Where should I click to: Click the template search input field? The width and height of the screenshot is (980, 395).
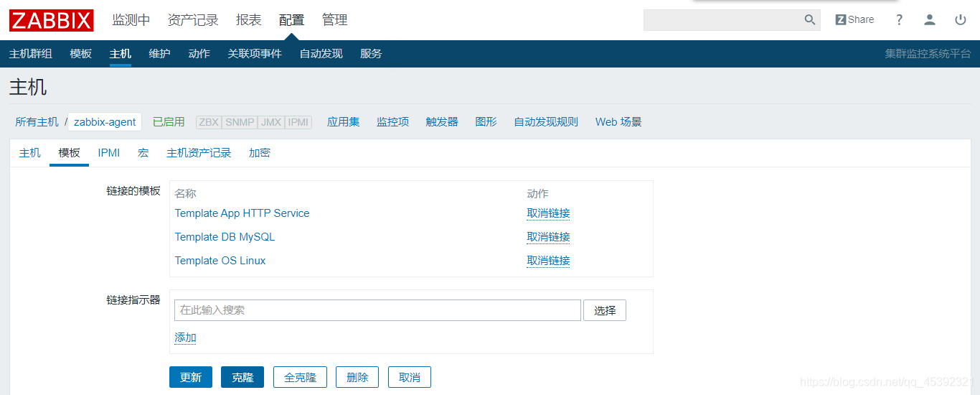[377, 310]
